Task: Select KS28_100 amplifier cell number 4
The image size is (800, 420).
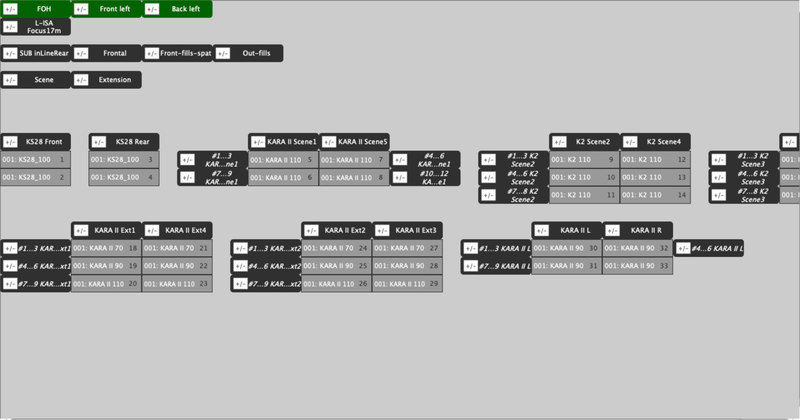Action: 124,178
